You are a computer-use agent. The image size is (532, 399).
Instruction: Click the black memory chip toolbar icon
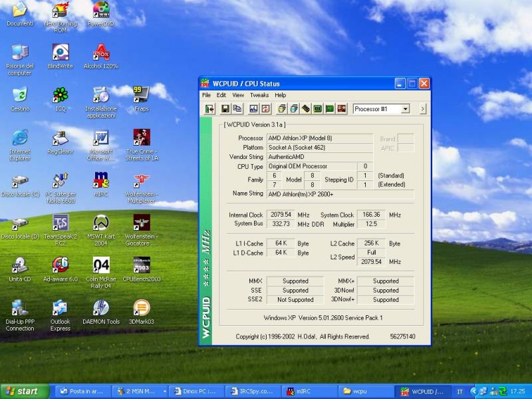coord(306,109)
